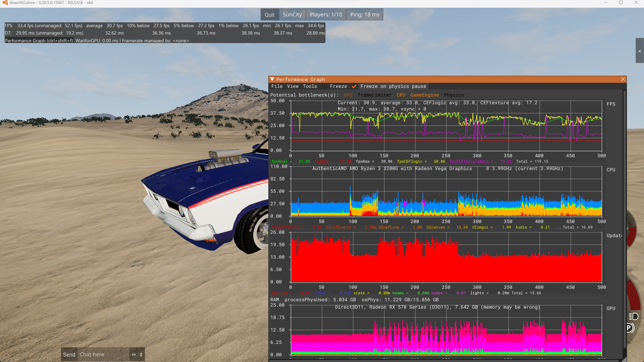Image resolution: width=644 pixels, height=362 pixels.
Task: Open the Tools menu in Performance Graph
Action: point(310,86)
